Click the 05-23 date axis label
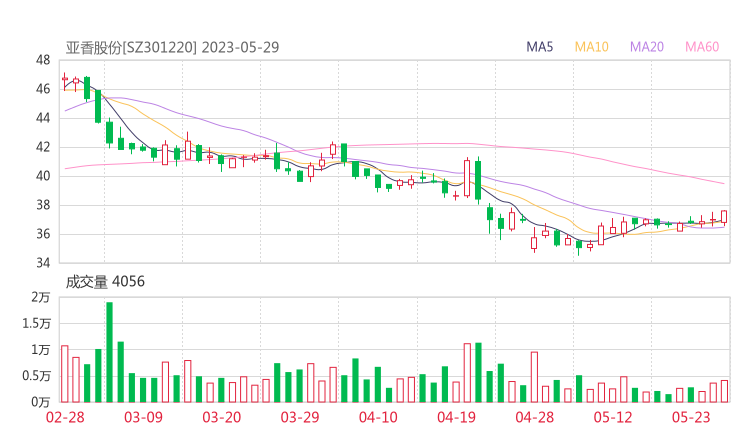 point(691,417)
